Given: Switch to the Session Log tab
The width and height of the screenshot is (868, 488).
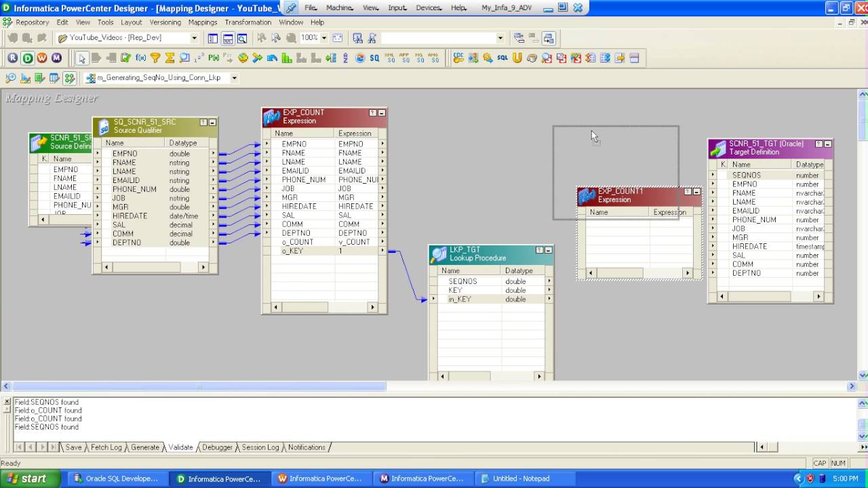Looking at the screenshot, I should tap(260, 447).
